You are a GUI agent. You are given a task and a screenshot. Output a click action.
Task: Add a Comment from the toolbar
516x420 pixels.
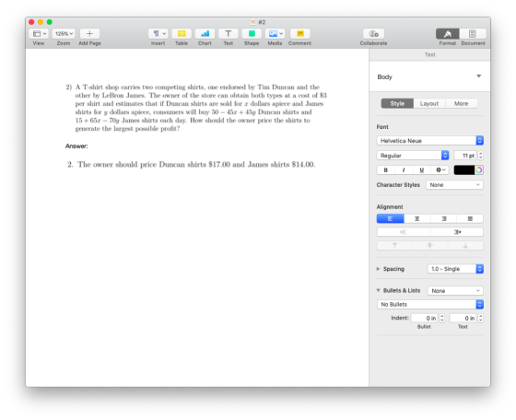click(x=299, y=33)
